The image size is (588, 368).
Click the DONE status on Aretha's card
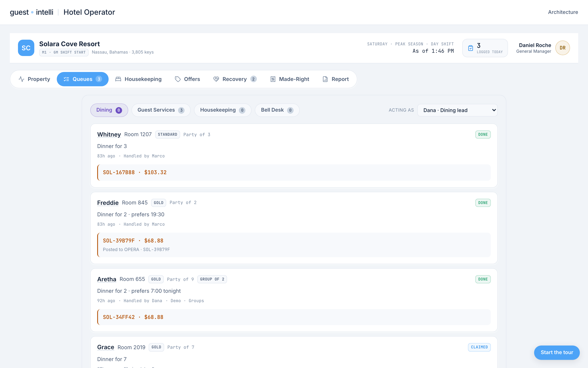(483, 279)
